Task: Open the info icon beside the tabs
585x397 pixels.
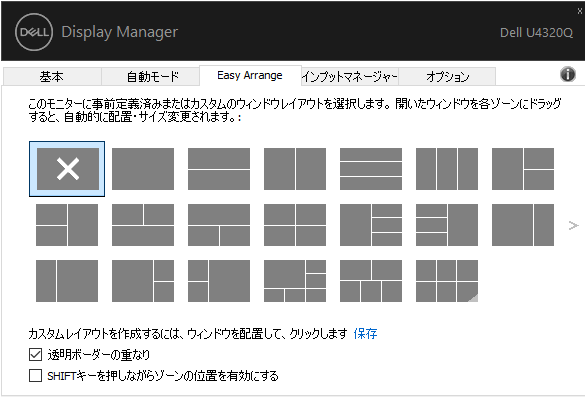Action: [x=567, y=74]
